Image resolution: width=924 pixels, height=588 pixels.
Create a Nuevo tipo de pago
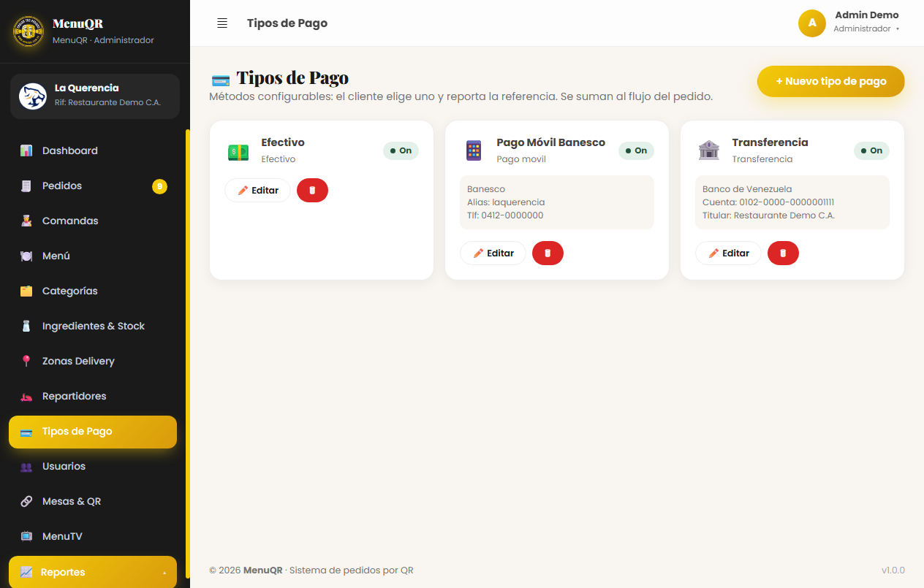831,81
